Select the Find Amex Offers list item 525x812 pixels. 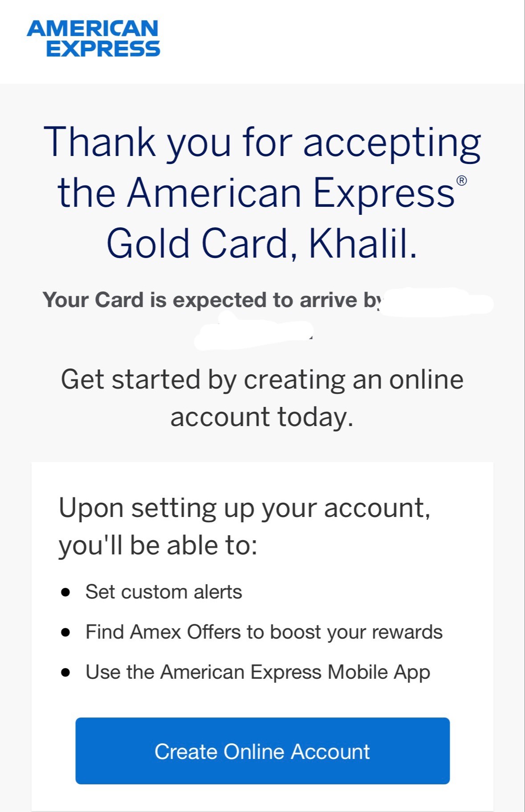[x=264, y=632]
